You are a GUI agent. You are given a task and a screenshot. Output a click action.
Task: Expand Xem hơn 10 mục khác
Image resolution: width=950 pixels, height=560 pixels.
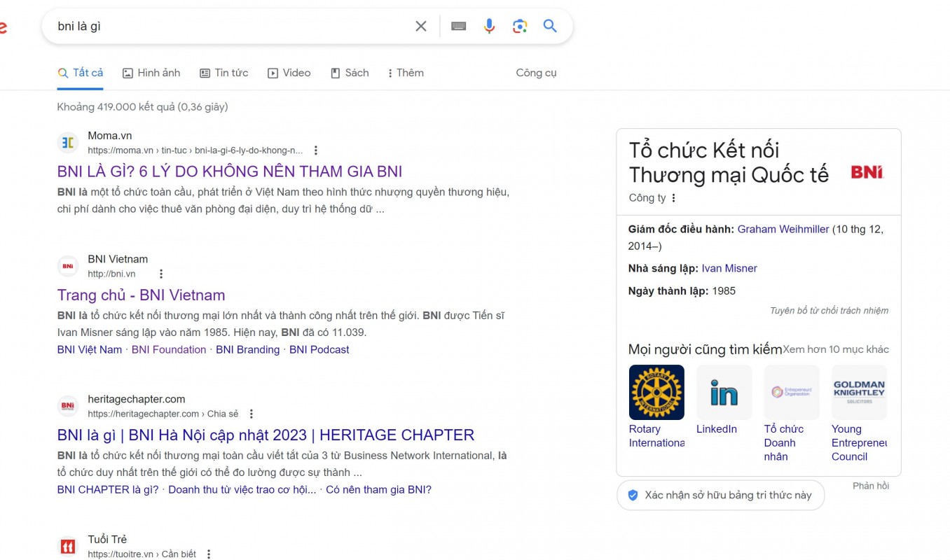(x=835, y=349)
